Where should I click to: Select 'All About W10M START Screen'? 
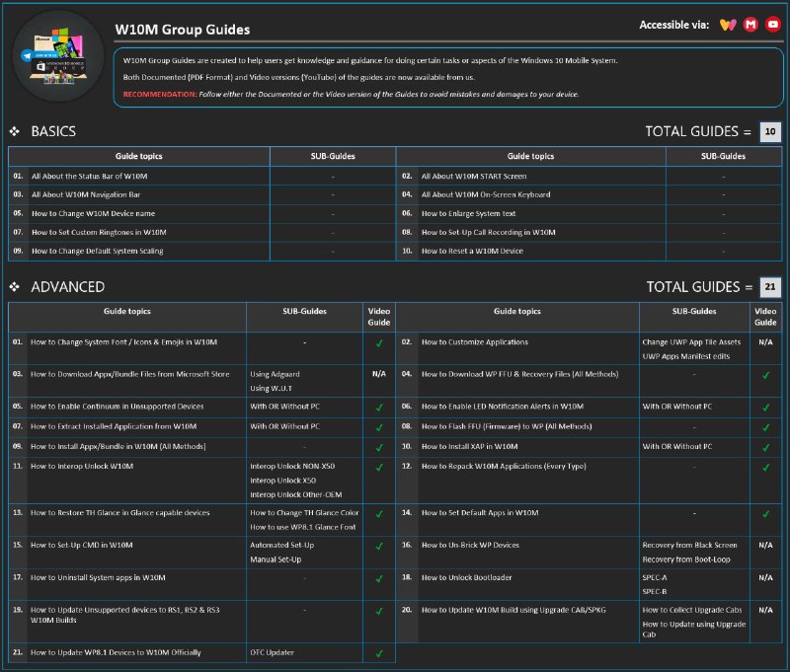point(474,177)
